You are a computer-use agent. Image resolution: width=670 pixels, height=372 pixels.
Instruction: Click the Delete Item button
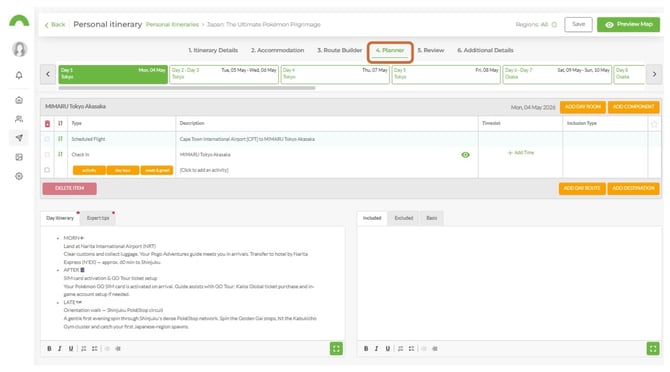click(x=70, y=188)
